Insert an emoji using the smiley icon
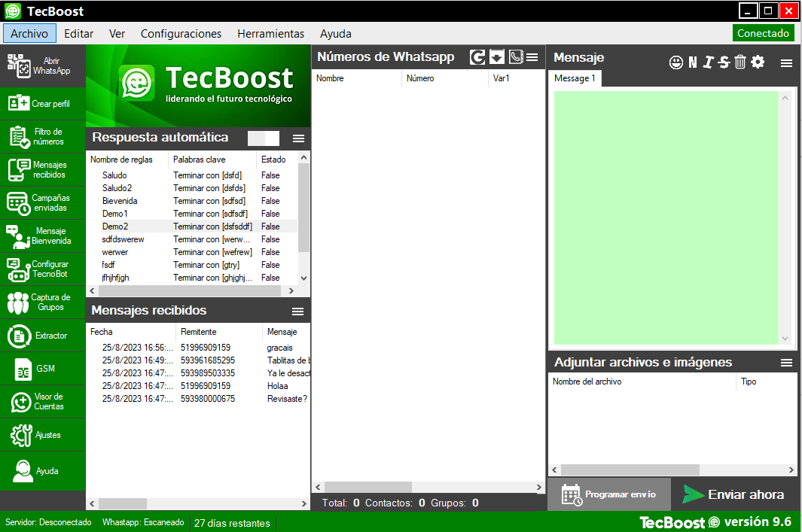The width and height of the screenshot is (802, 532). tap(675, 62)
